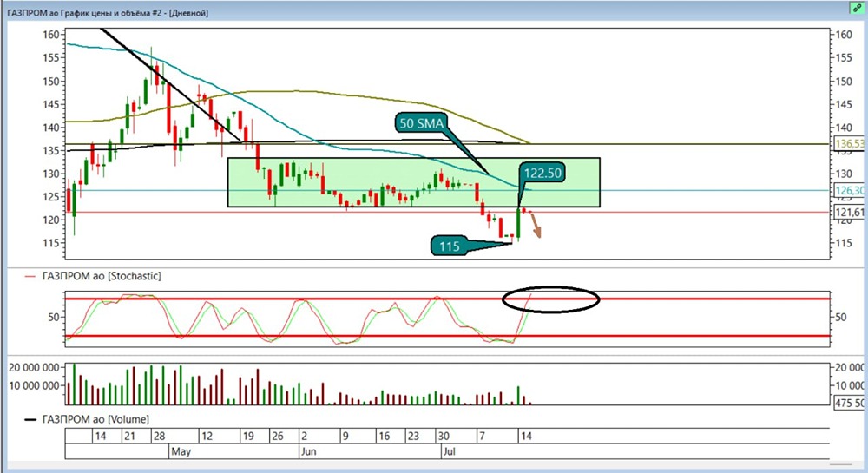868x473 pixels.
Task: Click the '10 000 000' label on the left volume axis
Action: pos(34,385)
